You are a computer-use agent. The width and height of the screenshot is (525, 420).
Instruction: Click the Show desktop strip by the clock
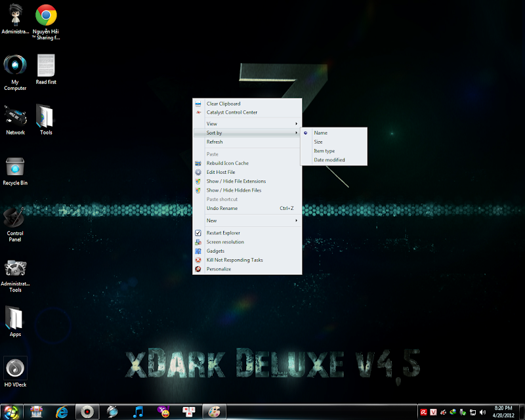(x=521, y=412)
